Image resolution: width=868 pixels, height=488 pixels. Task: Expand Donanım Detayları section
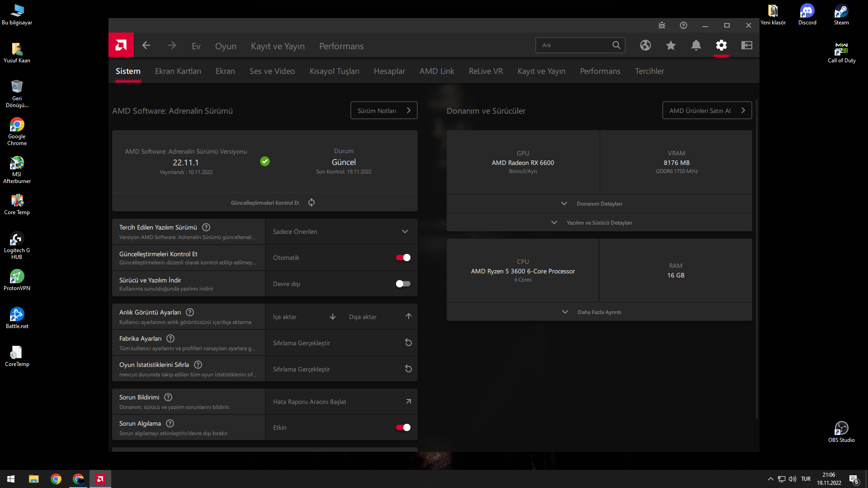[599, 204]
